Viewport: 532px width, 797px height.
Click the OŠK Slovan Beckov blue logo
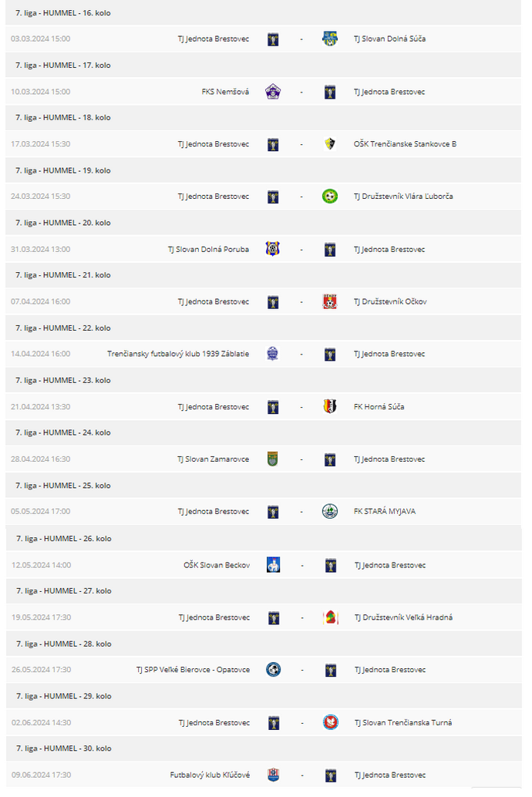(274, 565)
